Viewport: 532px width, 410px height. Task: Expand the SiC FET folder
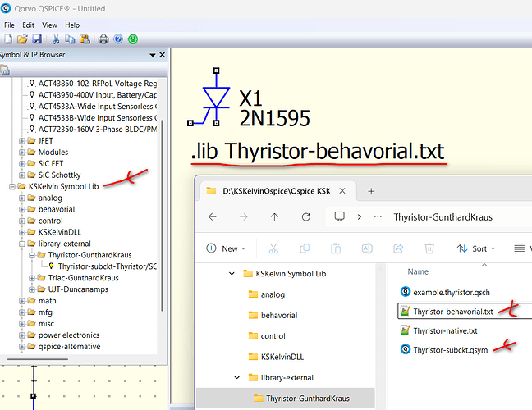pos(22,164)
